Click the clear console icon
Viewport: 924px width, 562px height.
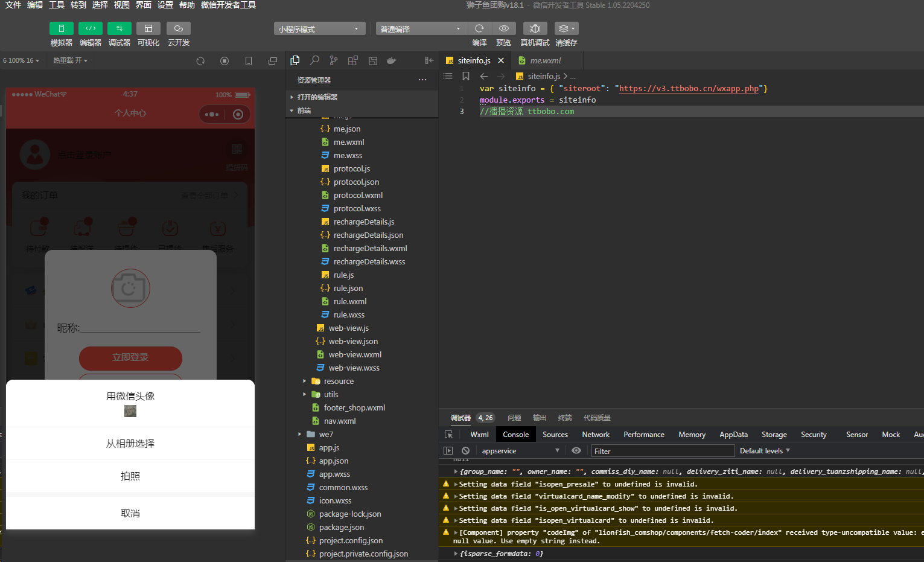[x=465, y=451]
